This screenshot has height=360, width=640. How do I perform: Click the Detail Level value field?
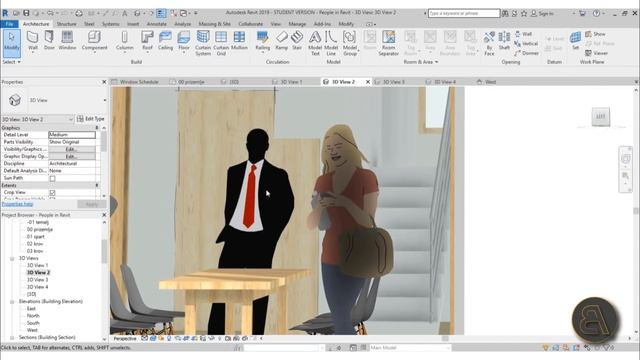tap(72, 135)
